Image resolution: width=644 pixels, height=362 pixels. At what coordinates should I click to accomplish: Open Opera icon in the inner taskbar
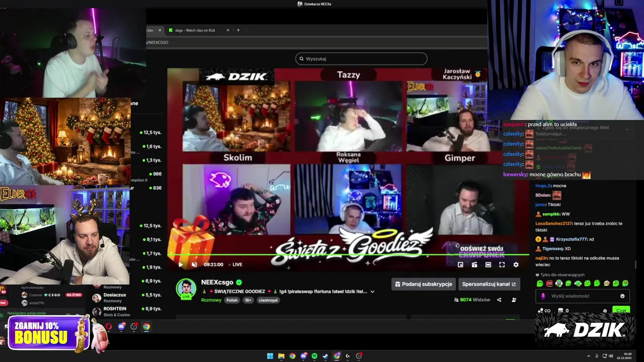coord(109,327)
